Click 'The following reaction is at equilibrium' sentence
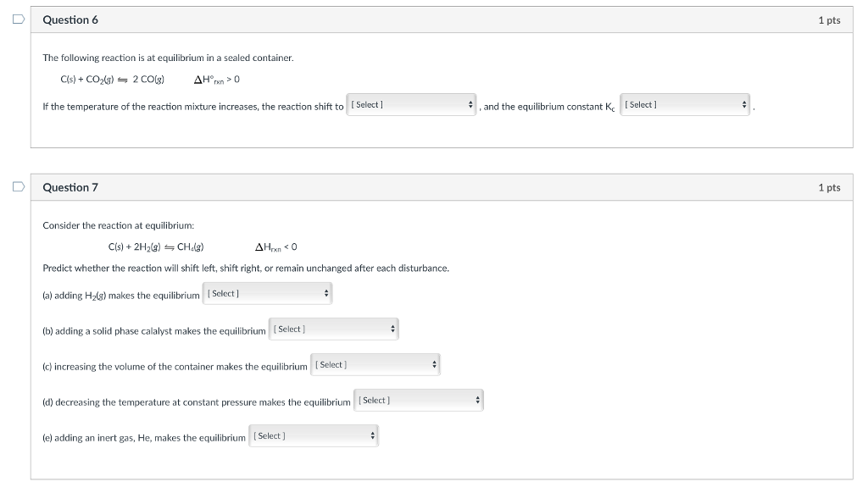This screenshot has height=493, width=868. [x=169, y=58]
